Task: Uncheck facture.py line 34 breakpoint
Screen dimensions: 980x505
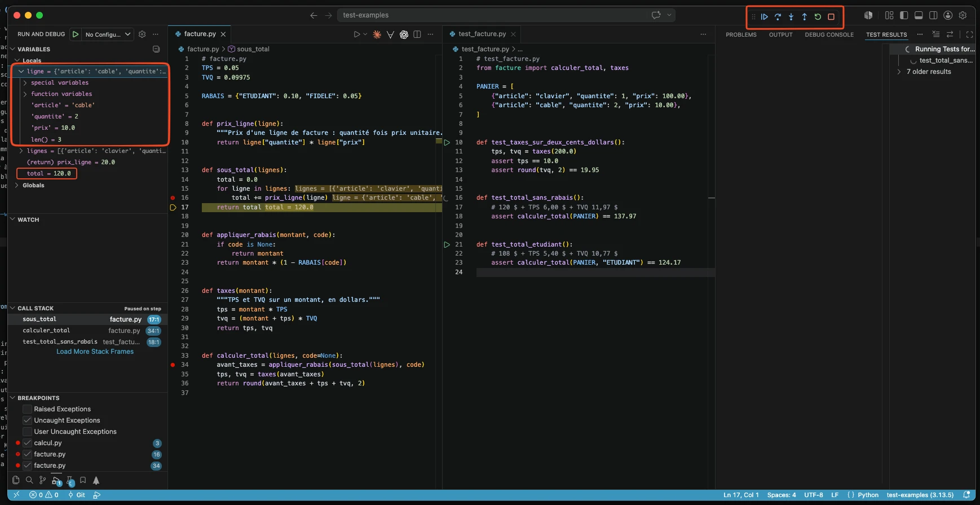Action: point(27,466)
